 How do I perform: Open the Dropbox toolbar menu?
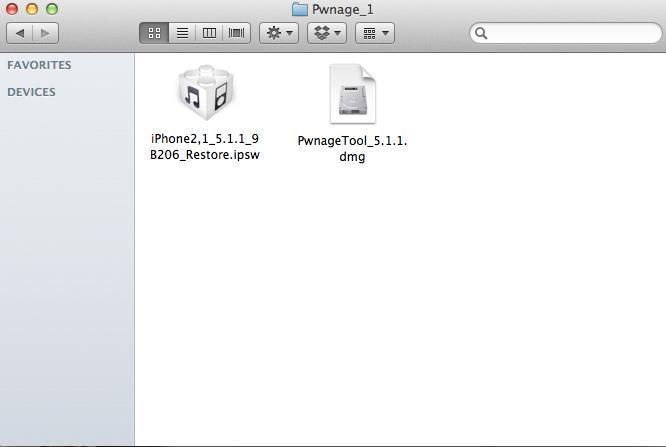coord(327,33)
